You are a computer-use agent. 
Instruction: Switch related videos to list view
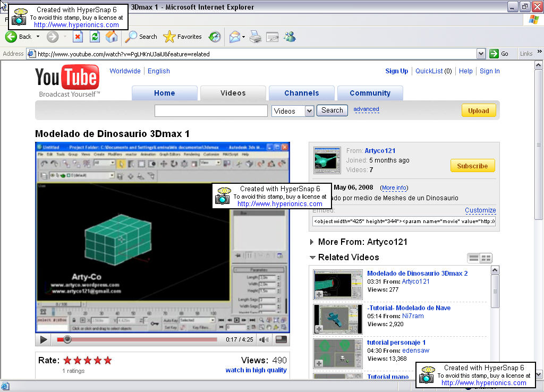[x=473, y=258]
